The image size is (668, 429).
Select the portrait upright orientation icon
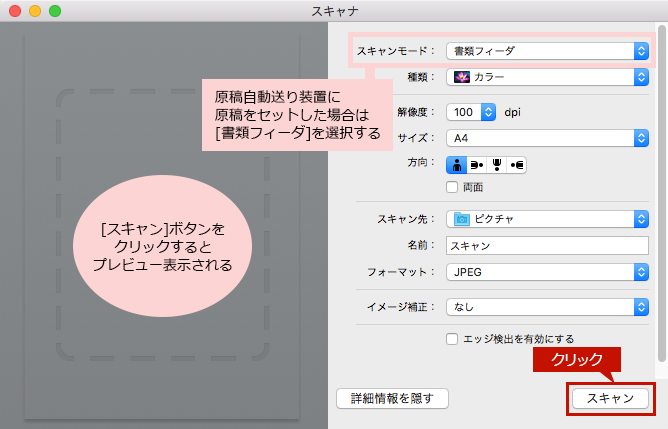pos(456,165)
